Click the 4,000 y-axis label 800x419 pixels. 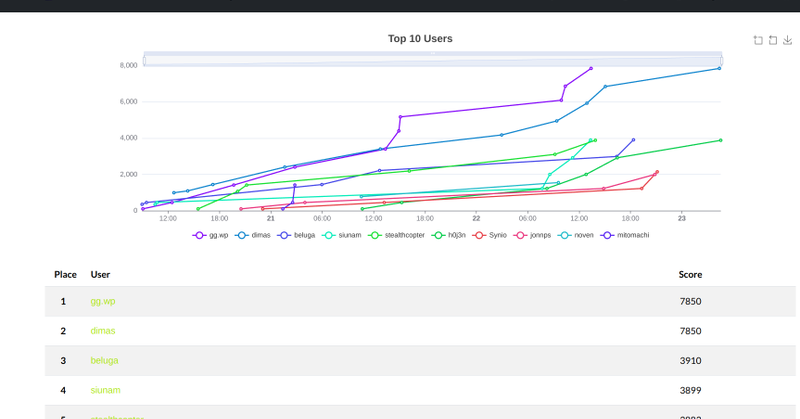click(129, 138)
